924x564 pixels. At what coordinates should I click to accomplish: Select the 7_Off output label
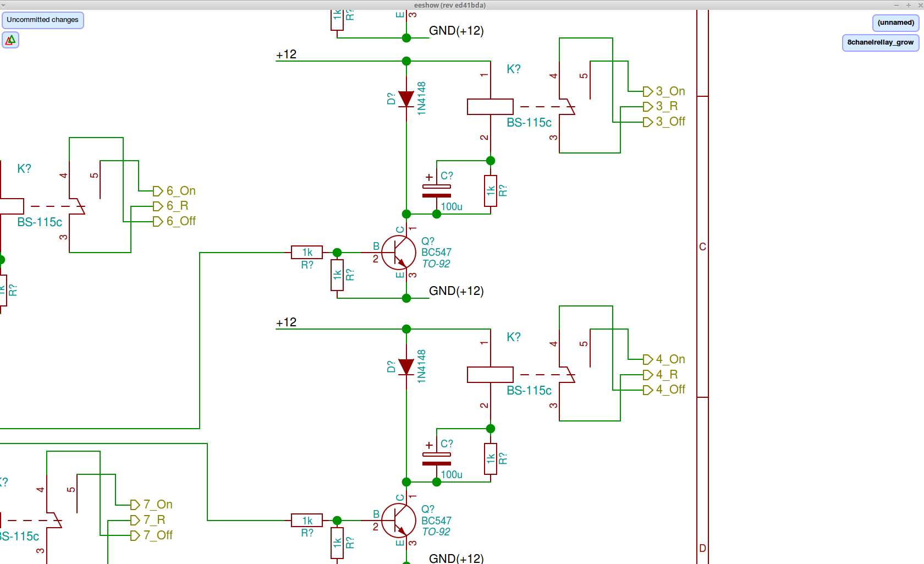158,535
